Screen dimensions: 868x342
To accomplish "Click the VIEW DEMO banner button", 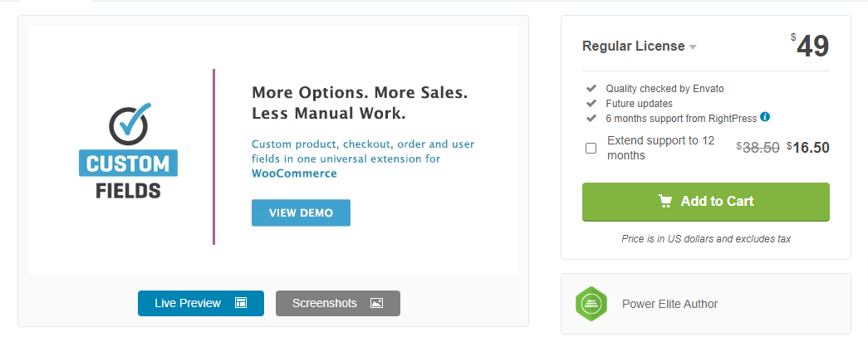I will [x=302, y=213].
